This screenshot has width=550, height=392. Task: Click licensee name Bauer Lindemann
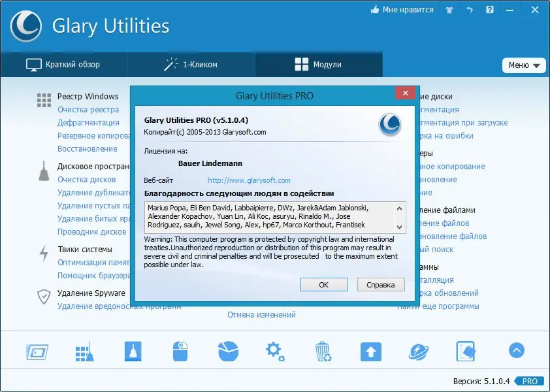pyautogui.click(x=210, y=163)
